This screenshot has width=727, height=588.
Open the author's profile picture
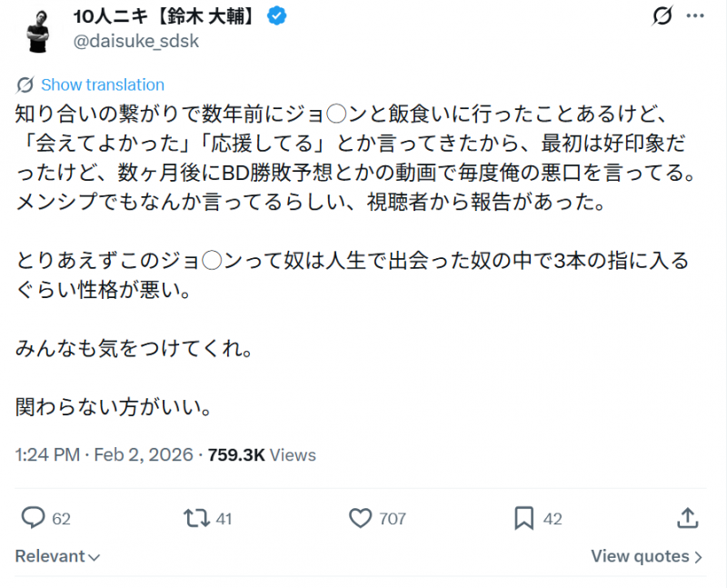pos(38,29)
